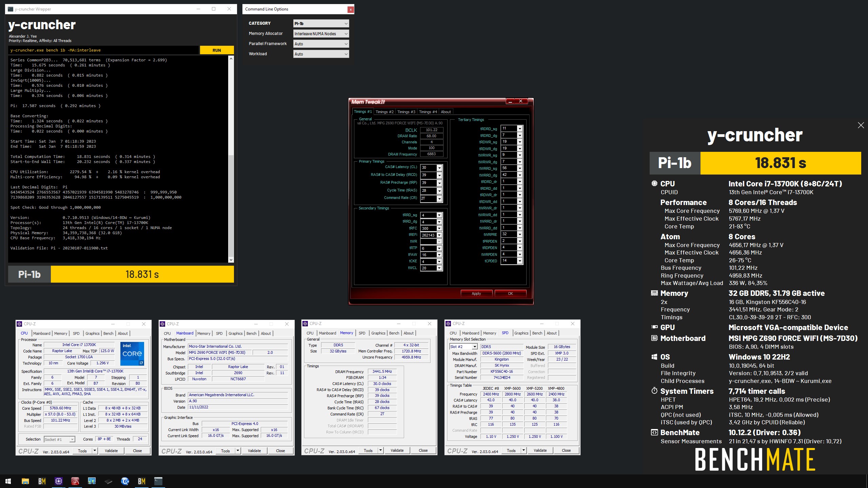Click the CPU chip icon in BenchMate panel
The image size is (868, 488).
tap(654, 183)
